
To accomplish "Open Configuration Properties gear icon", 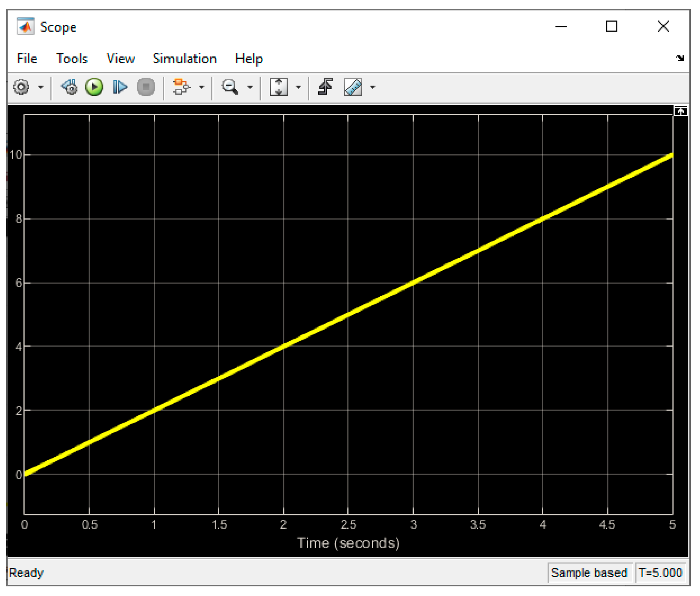I will (x=21, y=87).
